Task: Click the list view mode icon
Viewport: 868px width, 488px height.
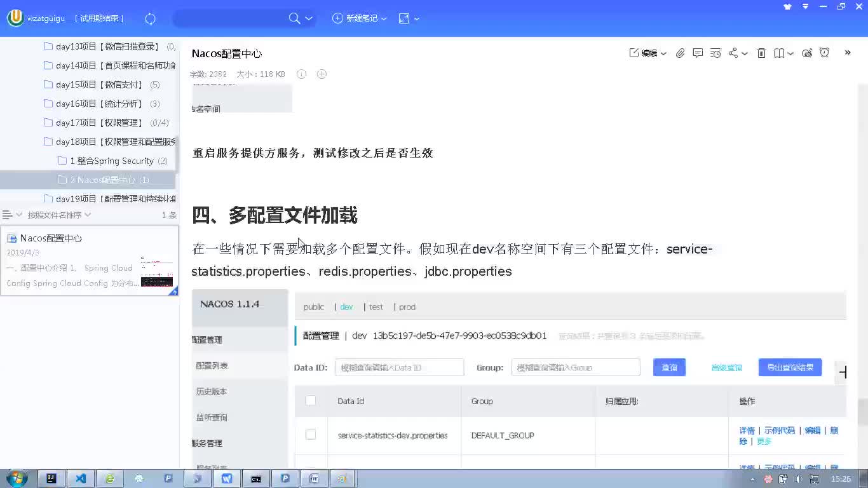Action: pos(8,215)
